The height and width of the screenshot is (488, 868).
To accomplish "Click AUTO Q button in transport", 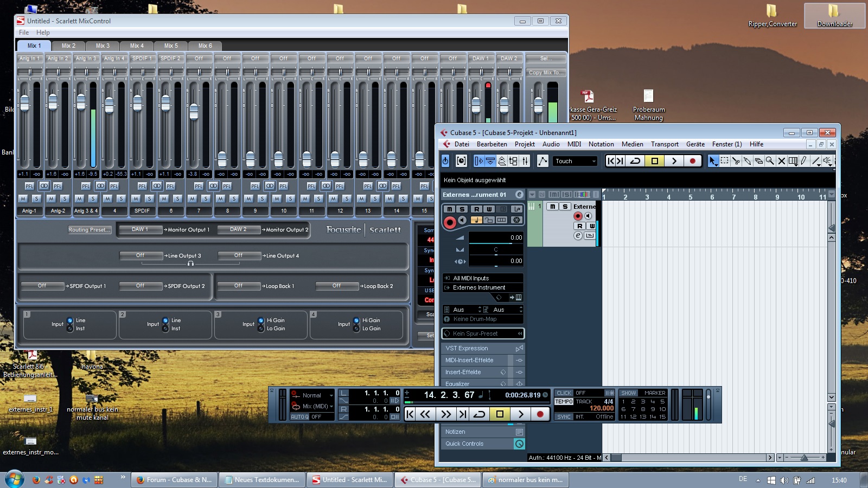I will (x=299, y=417).
